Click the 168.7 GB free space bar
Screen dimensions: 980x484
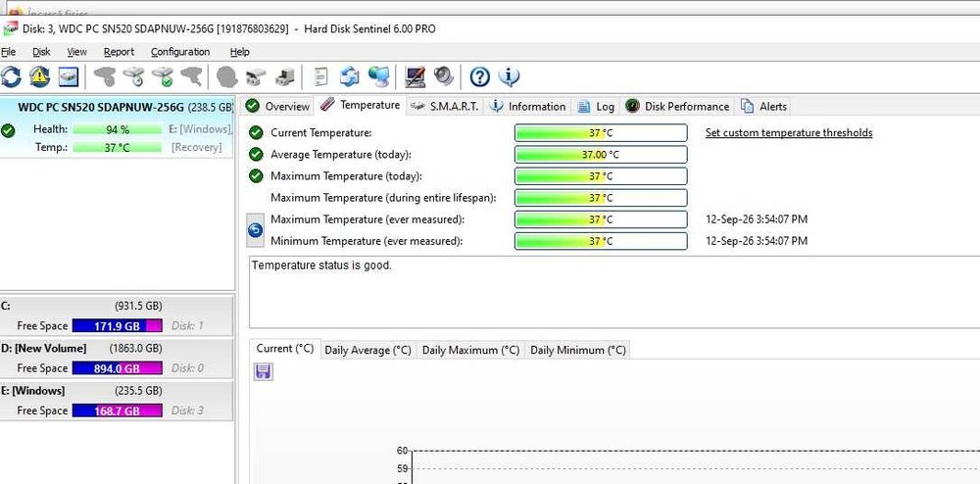click(118, 411)
